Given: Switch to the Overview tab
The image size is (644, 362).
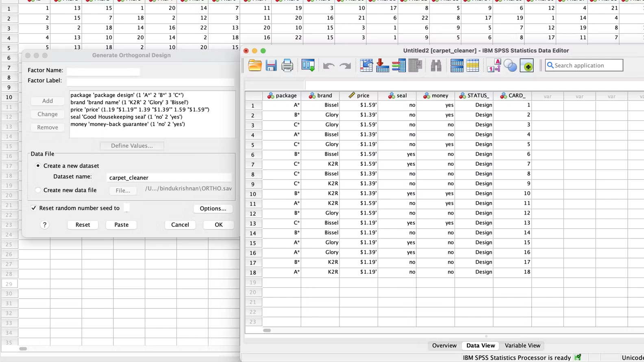Looking at the screenshot, I should point(444,346).
